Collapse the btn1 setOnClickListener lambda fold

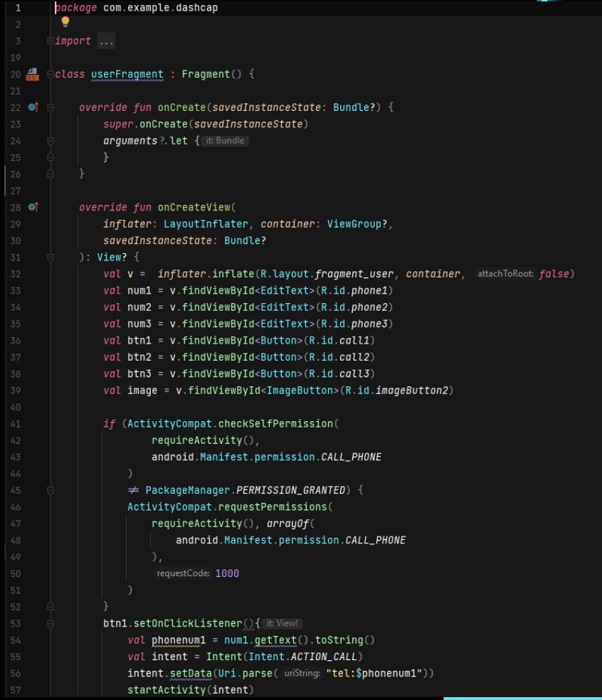(x=50, y=623)
